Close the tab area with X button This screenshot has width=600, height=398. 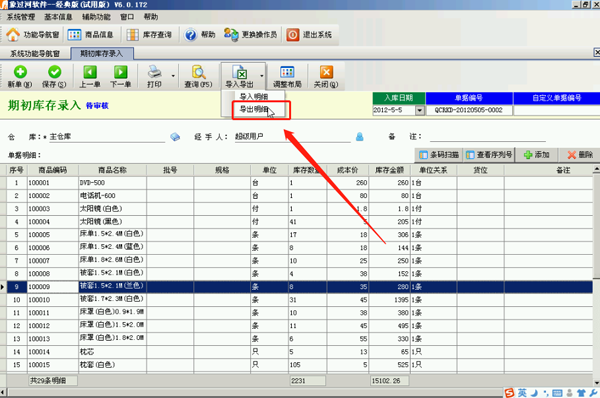[x=597, y=52]
